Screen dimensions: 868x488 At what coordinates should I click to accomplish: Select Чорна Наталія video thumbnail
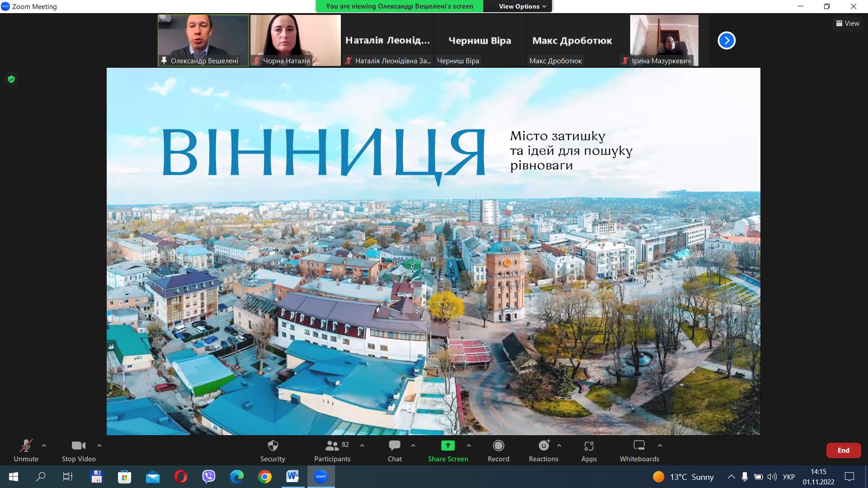[x=295, y=40]
